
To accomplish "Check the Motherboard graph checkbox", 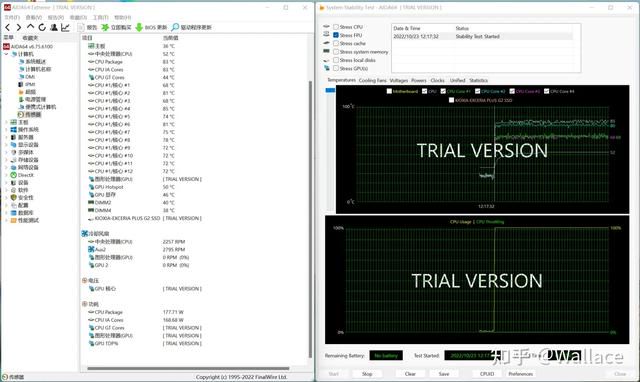I will tap(389, 91).
